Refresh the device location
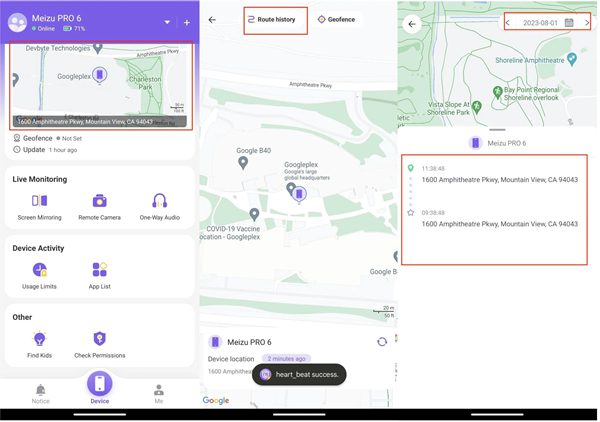The image size is (600, 422). point(382,342)
